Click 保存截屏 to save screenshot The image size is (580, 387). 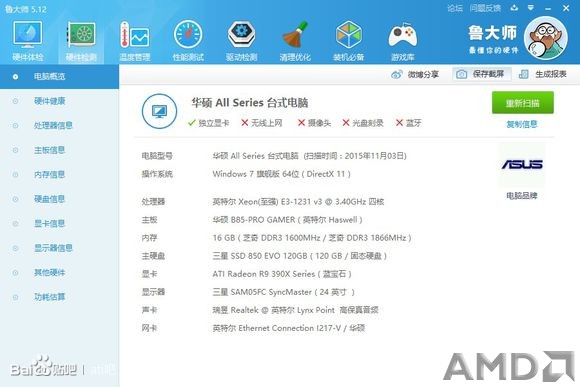tap(481, 74)
